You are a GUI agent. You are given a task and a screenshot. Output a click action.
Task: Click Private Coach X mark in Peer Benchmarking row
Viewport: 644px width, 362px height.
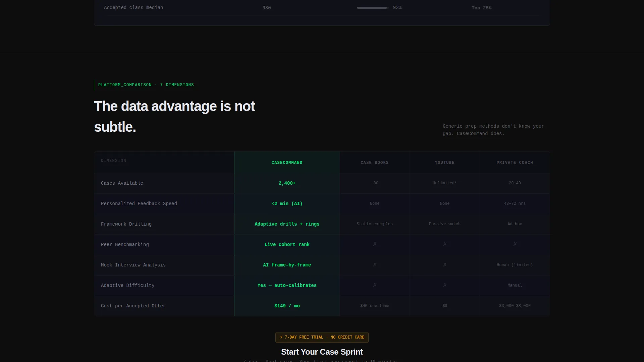click(515, 244)
